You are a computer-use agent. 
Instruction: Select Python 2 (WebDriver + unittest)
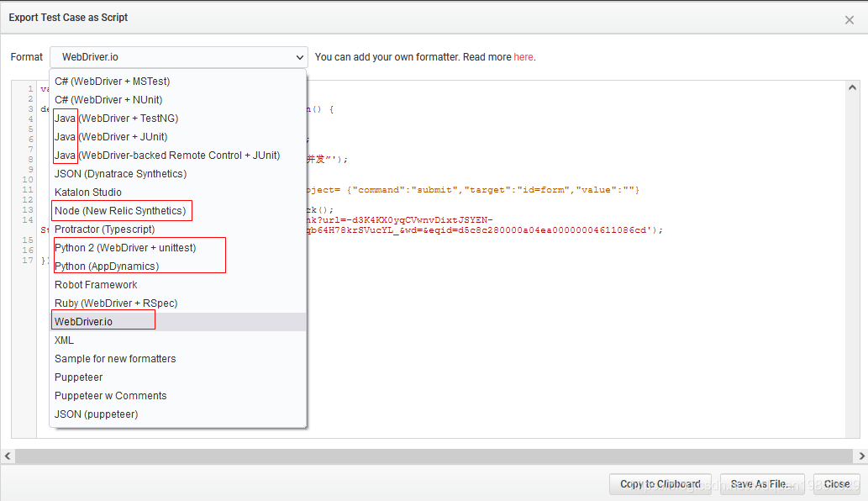pyautogui.click(x=177, y=248)
